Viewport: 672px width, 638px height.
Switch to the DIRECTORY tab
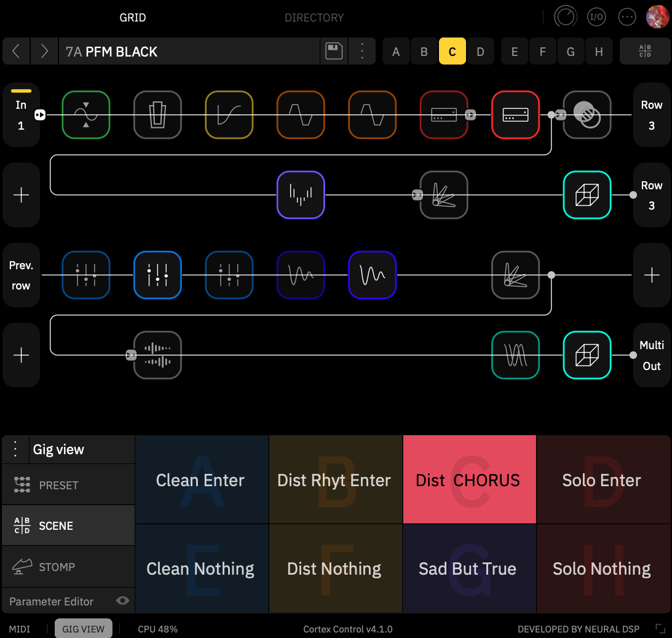(314, 18)
